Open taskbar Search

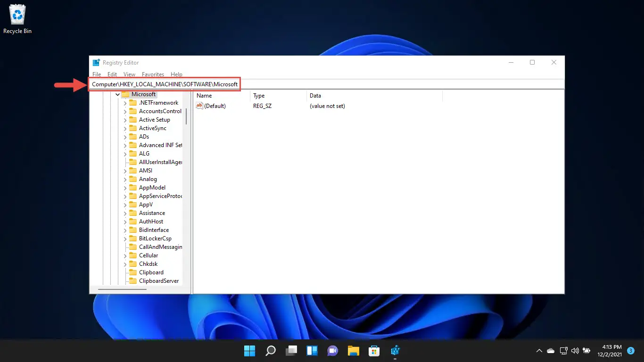pyautogui.click(x=271, y=351)
